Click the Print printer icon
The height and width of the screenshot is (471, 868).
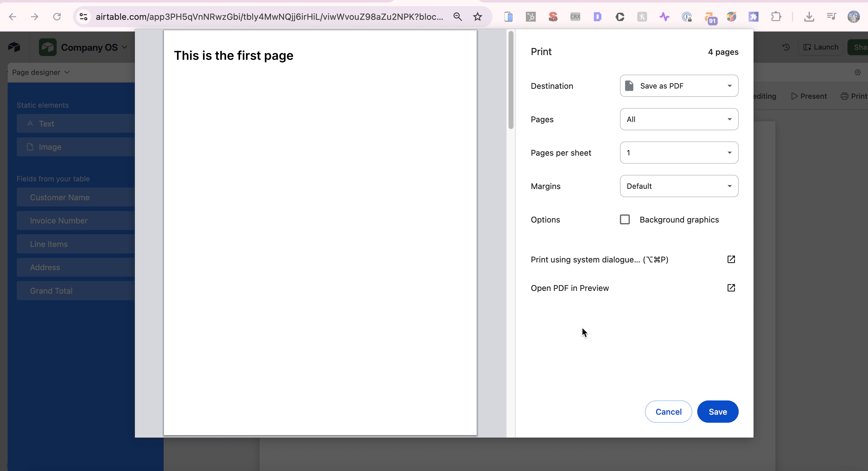(845, 96)
